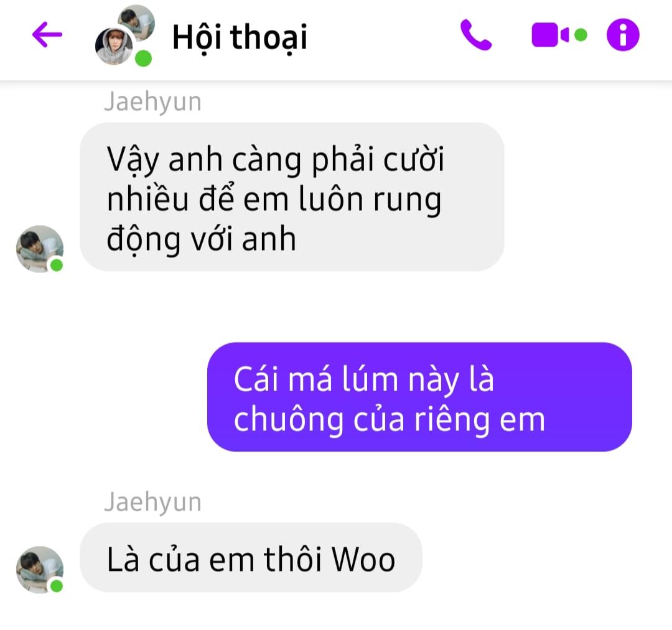Tap green status dot beside video icon
Screen dimensions: 672x630
tap(581, 35)
